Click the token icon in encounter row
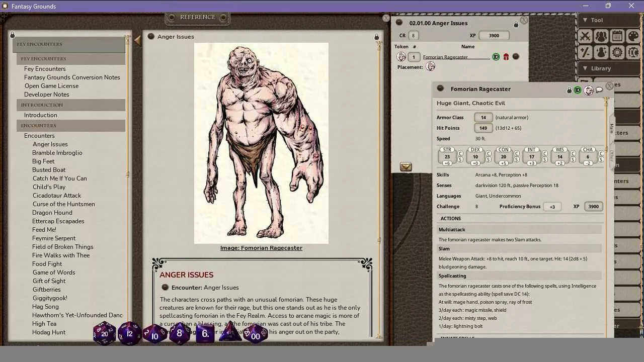 click(401, 57)
